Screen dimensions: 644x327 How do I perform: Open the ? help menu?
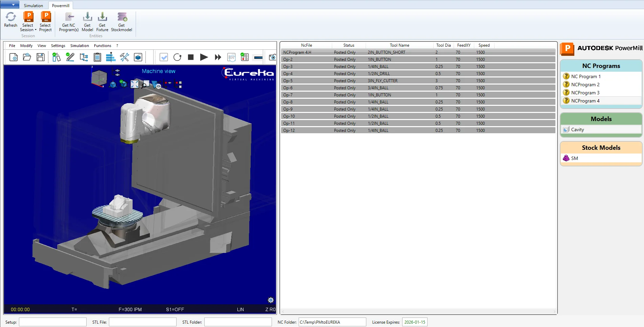(x=117, y=46)
